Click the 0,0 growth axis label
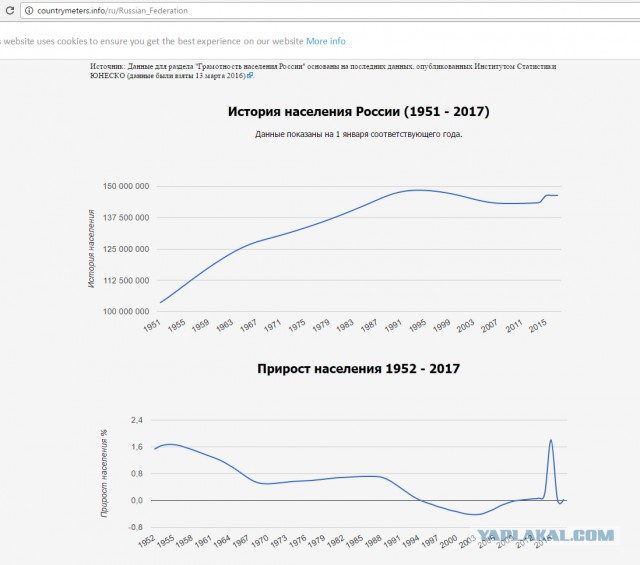The image size is (640, 565). pyautogui.click(x=137, y=500)
